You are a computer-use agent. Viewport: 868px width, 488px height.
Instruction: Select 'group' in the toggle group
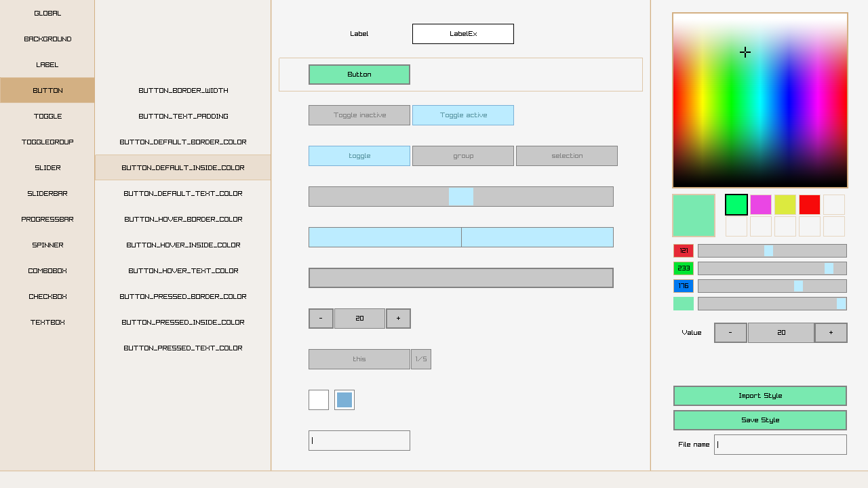pos(463,156)
